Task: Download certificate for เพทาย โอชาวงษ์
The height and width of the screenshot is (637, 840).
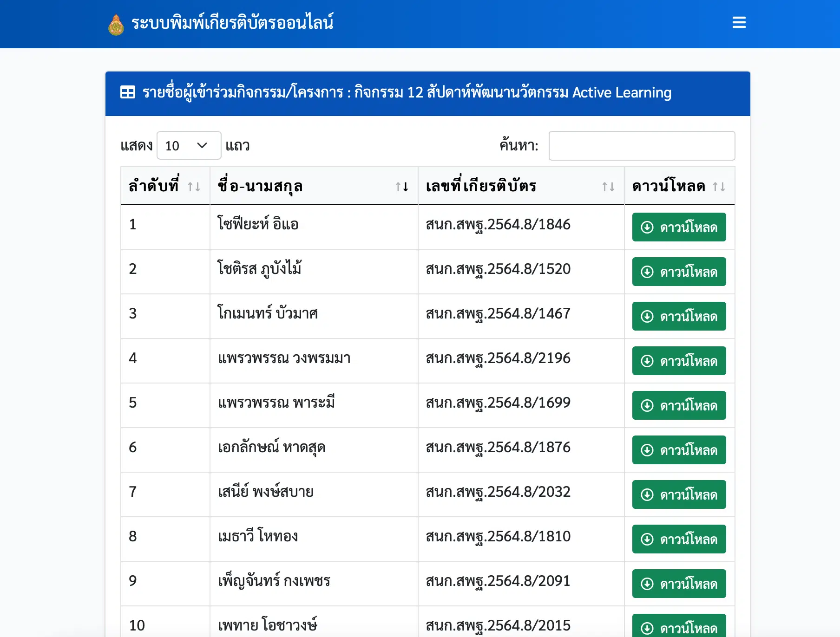Action: coord(679,625)
